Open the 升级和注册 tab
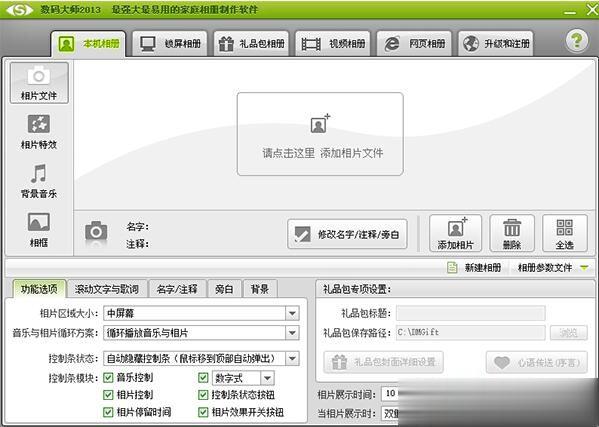This screenshot has width=599, height=427. pyautogui.click(x=496, y=44)
